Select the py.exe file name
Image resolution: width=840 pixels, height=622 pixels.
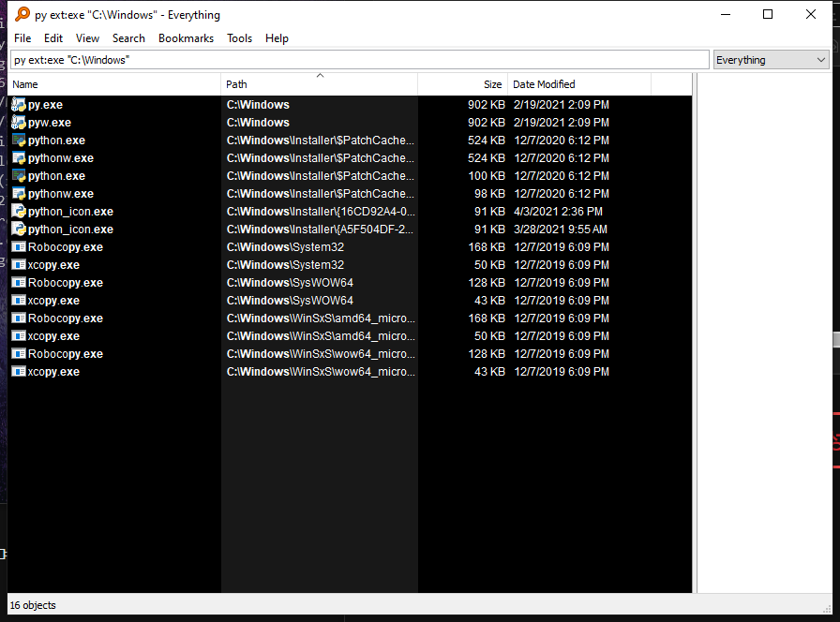[x=46, y=104]
